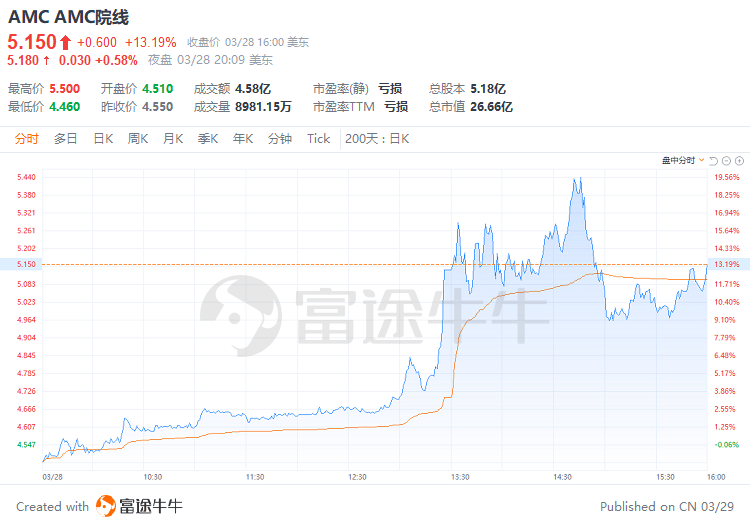Open the Tick chart tab
The height and width of the screenshot is (527, 750).
point(318,139)
